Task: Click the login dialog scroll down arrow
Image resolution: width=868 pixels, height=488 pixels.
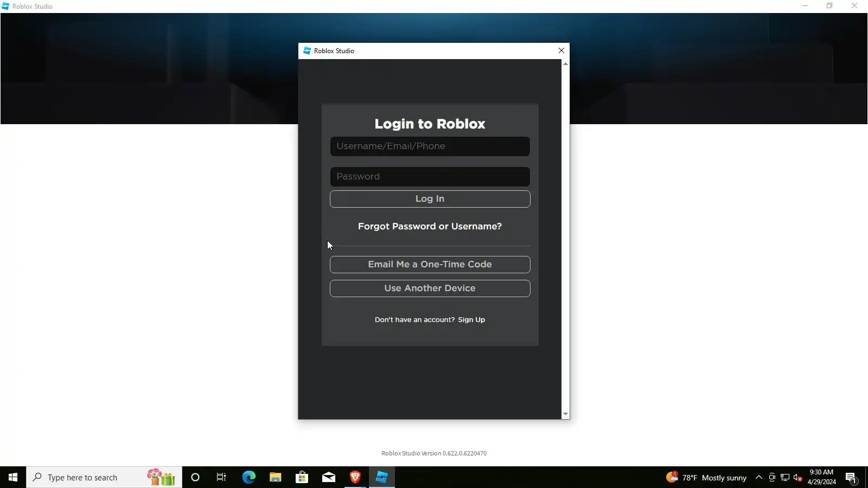Action: [x=565, y=414]
